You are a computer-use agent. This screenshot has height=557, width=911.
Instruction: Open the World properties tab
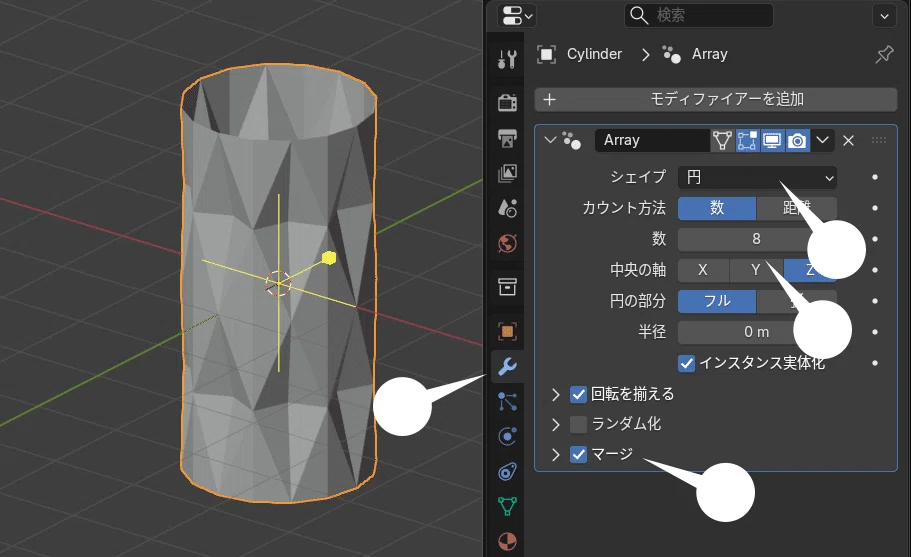[507, 243]
